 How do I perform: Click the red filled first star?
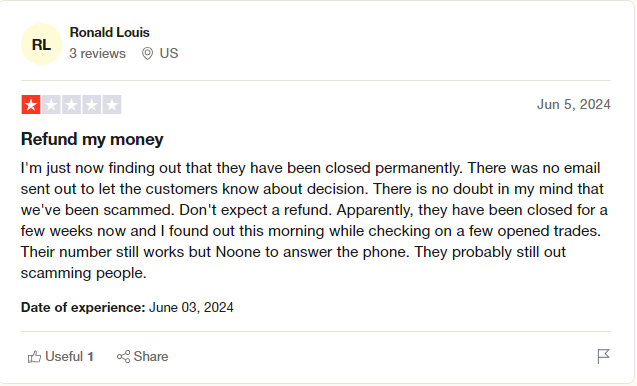pos(31,105)
